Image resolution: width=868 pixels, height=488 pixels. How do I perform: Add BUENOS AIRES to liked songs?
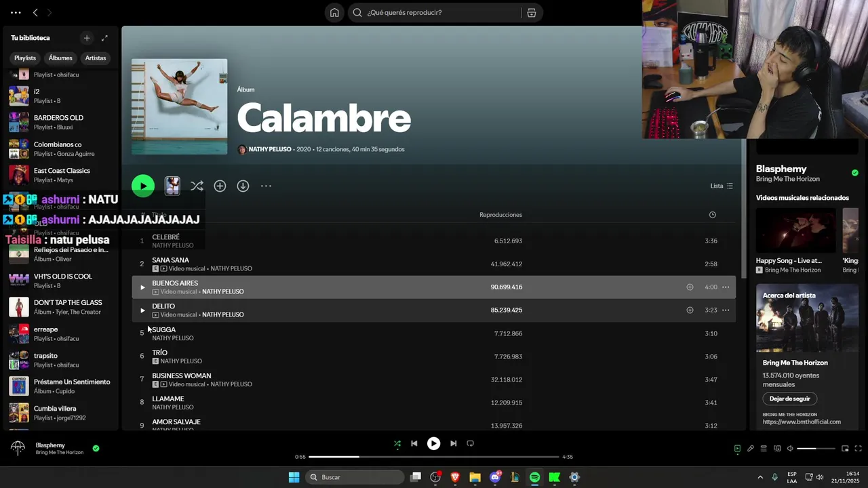(690, 287)
